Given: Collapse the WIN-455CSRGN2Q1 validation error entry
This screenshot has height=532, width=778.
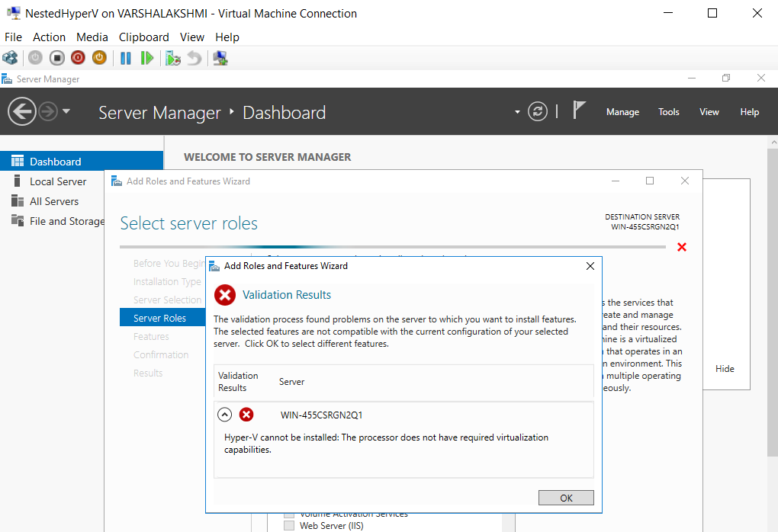Looking at the screenshot, I should point(224,414).
